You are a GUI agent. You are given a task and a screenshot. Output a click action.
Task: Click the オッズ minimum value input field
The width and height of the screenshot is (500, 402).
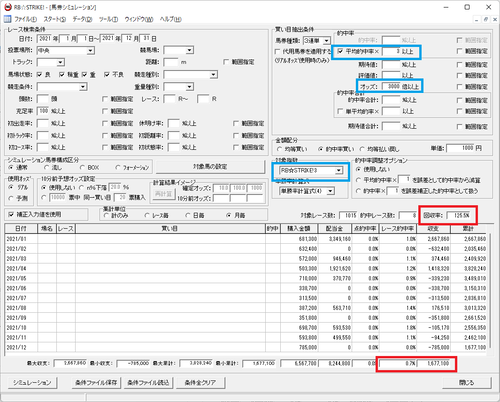(391, 86)
